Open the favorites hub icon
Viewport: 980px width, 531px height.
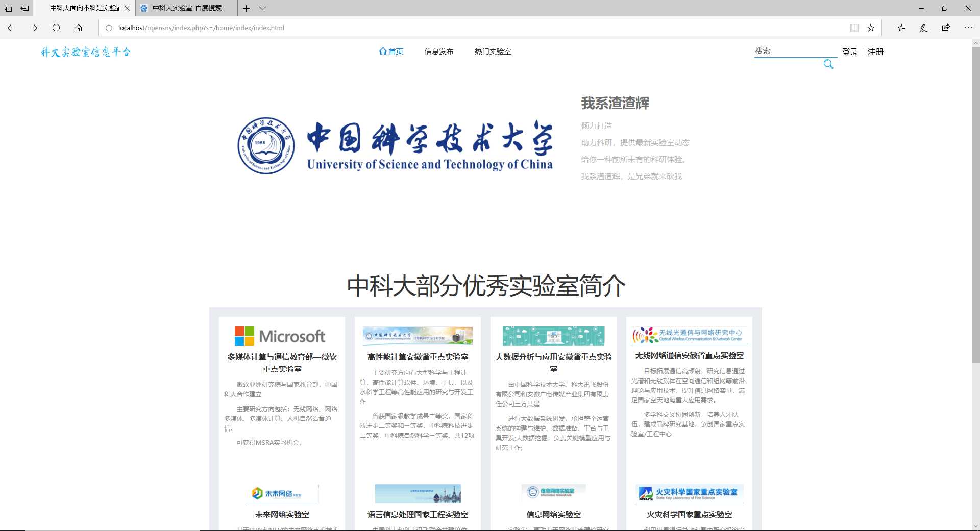tap(901, 28)
